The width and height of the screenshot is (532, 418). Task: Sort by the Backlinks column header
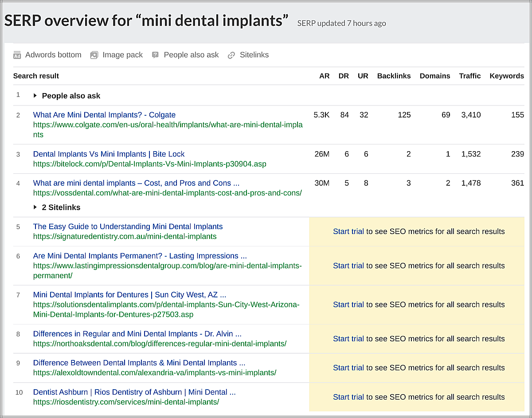click(x=394, y=76)
